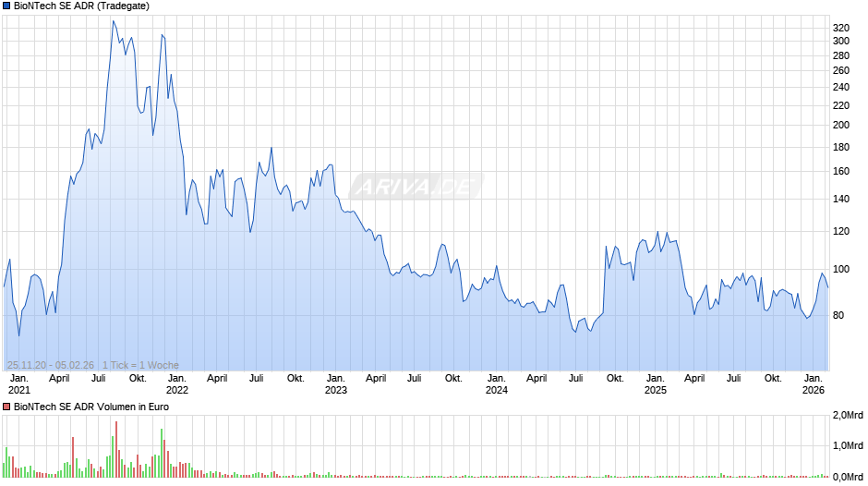
Task: Click the 260 price axis label
Action: (841, 70)
